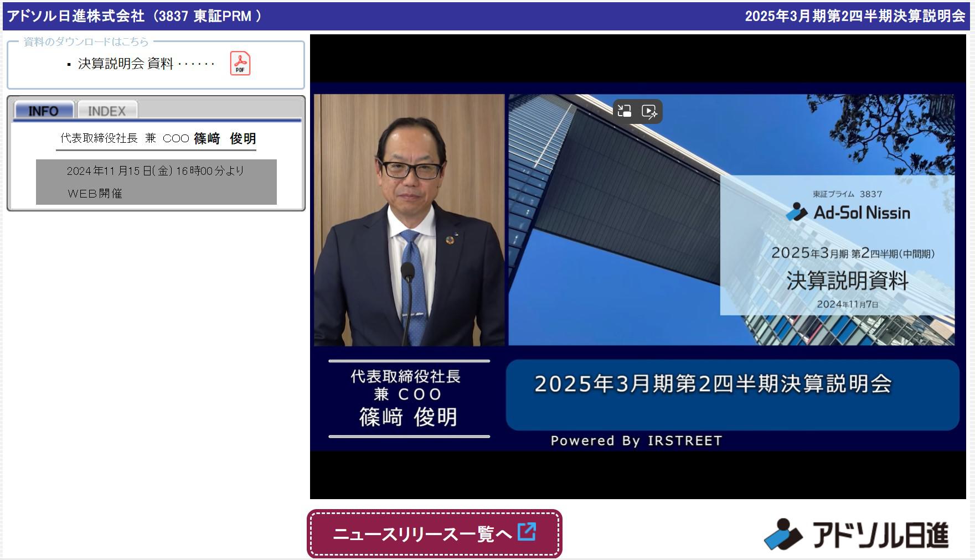Viewport: 975px width, 560px height.
Task: Click the アドソル日進 logo at bottom right
Action: pyautogui.click(x=857, y=535)
